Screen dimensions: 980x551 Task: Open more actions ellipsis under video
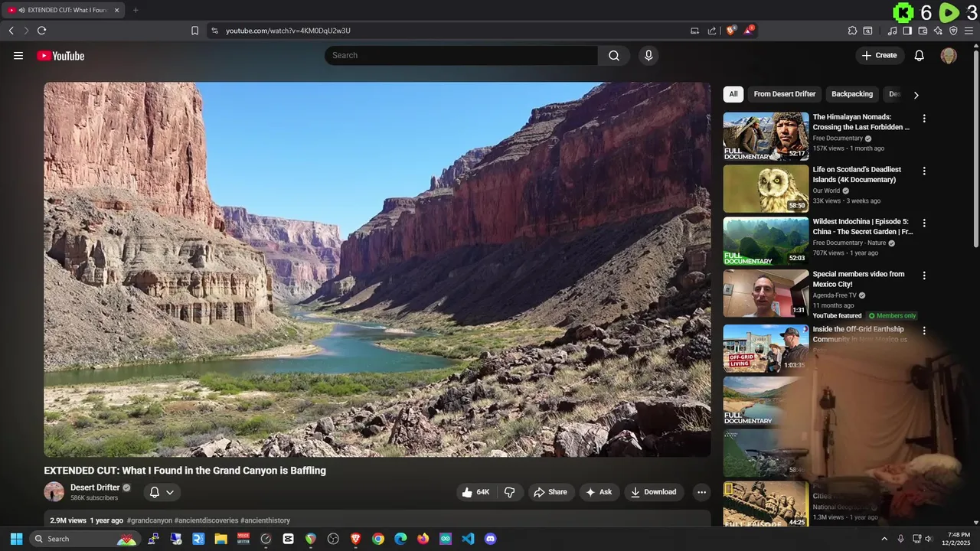[x=701, y=492]
